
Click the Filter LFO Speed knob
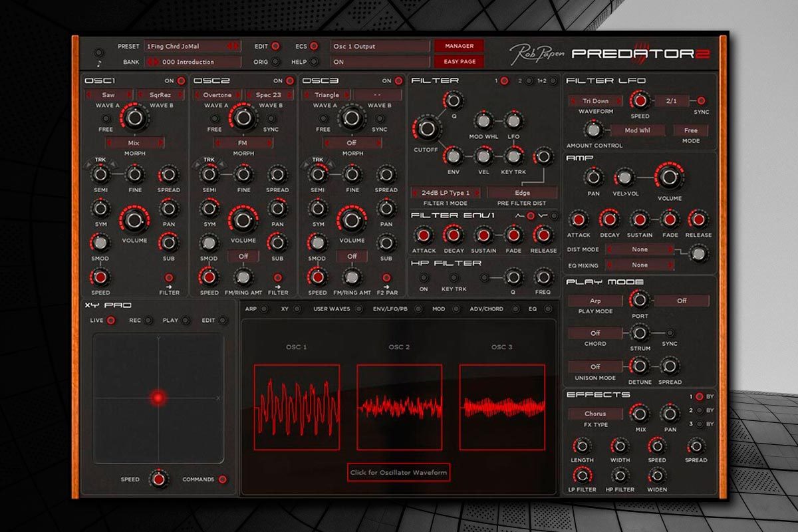pyautogui.click(x=639, y=101)
